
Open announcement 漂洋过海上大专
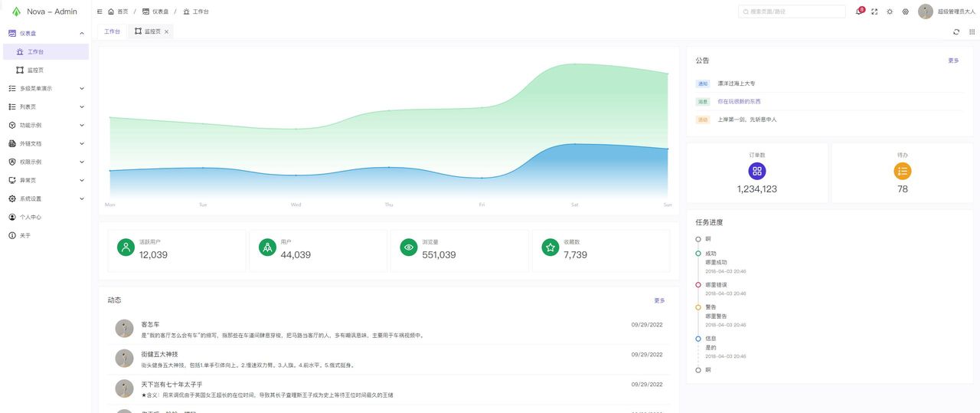pyautogui.click(x=737, y=83)
